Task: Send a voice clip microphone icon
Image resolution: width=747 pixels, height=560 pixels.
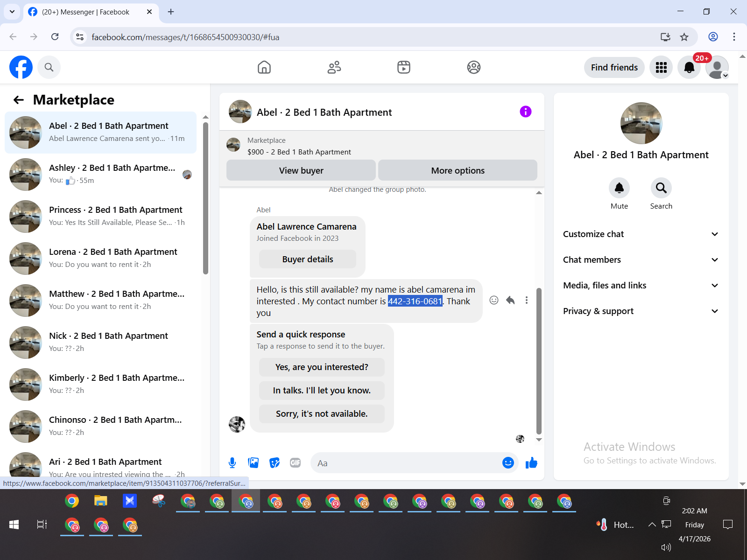Action: click(x=232, y=462)
